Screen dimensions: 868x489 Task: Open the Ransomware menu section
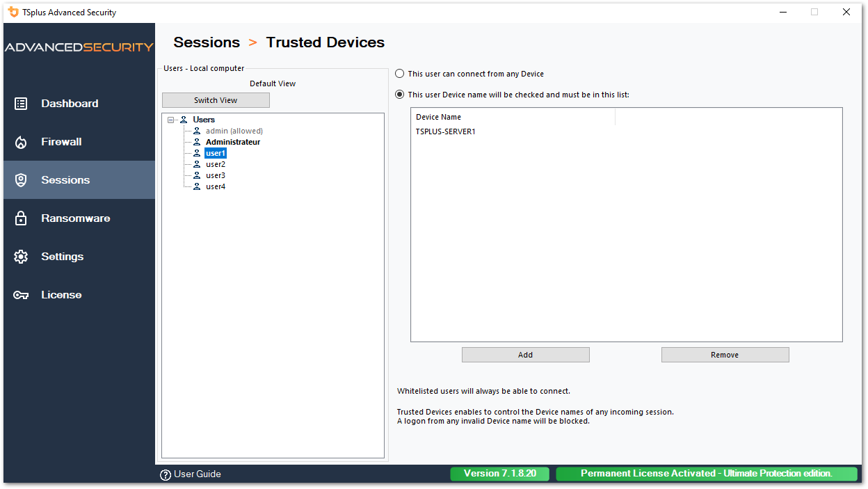pos(75,218)
